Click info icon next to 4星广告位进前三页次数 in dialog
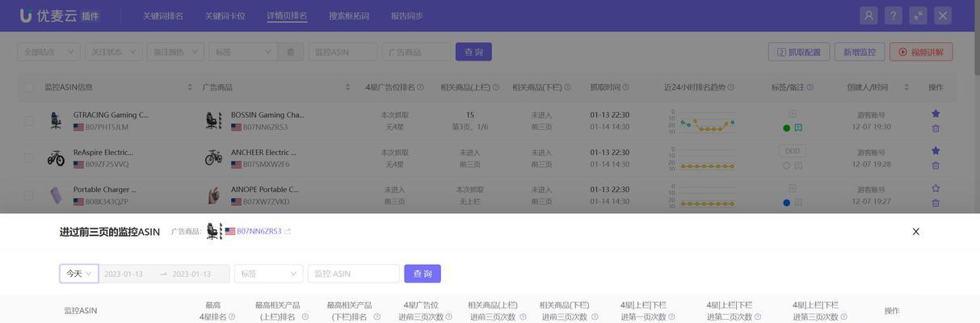980x323 pixels. tap(449, 317)
